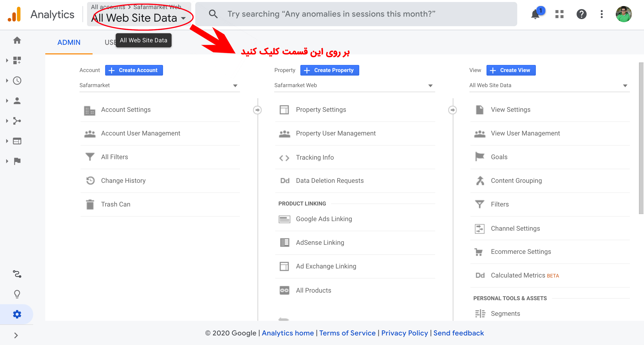Expand Tracking Info
The width and height of the screenshot is (644, 345).
pyautogui.click(x=355, y=158)
